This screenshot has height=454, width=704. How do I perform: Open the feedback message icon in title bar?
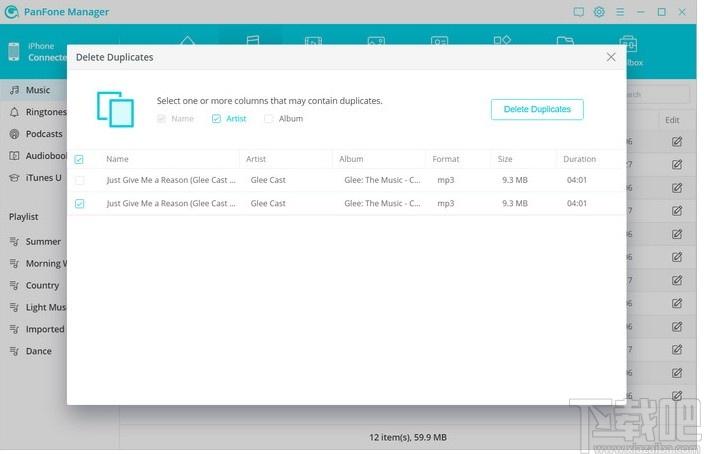(x=578, y=12)
